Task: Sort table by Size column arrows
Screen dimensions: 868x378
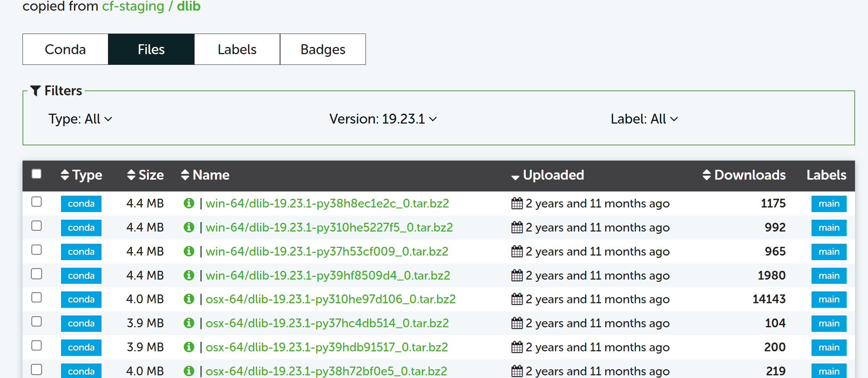Action: point(131,175)
